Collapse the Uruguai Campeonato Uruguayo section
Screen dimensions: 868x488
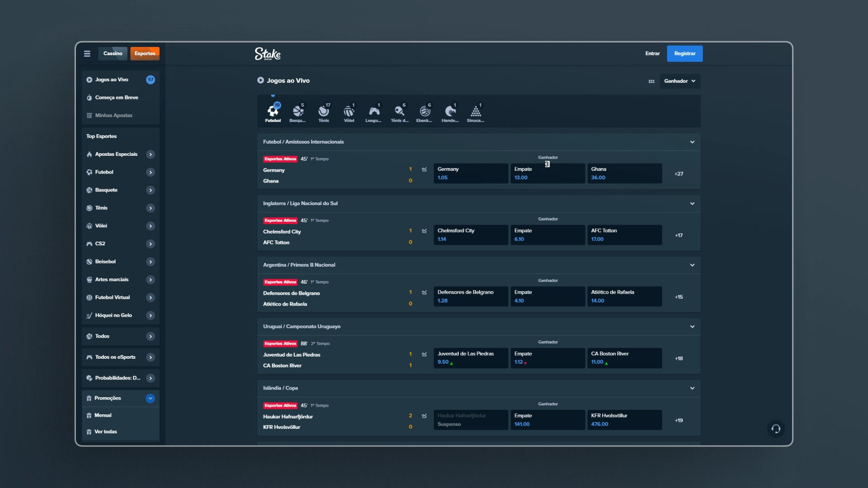pos(692,327)
